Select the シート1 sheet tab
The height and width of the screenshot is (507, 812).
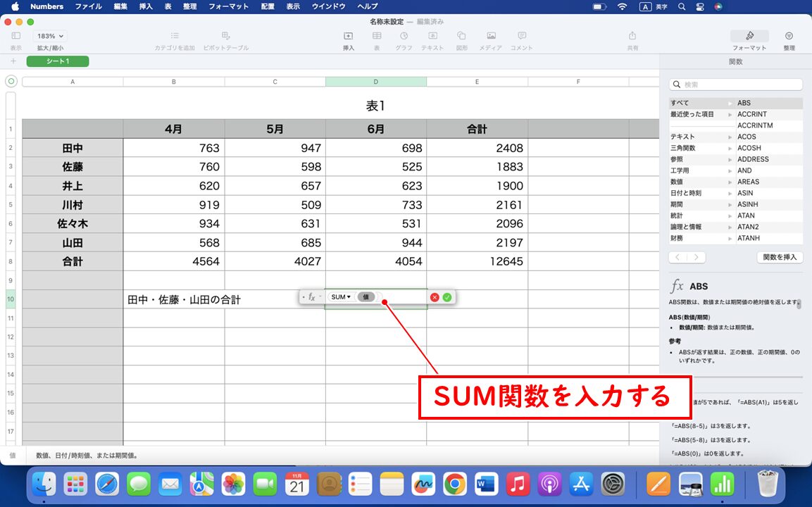tap(58, 61)
